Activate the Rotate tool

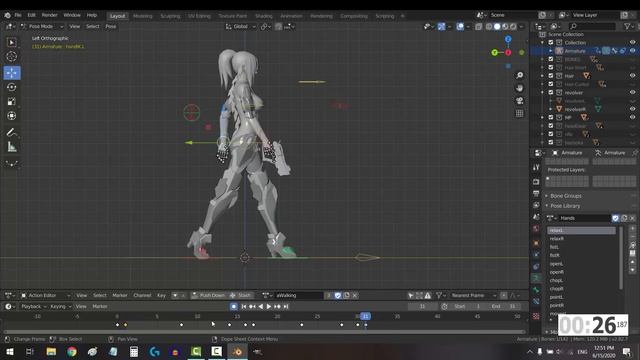pos(11,87)
